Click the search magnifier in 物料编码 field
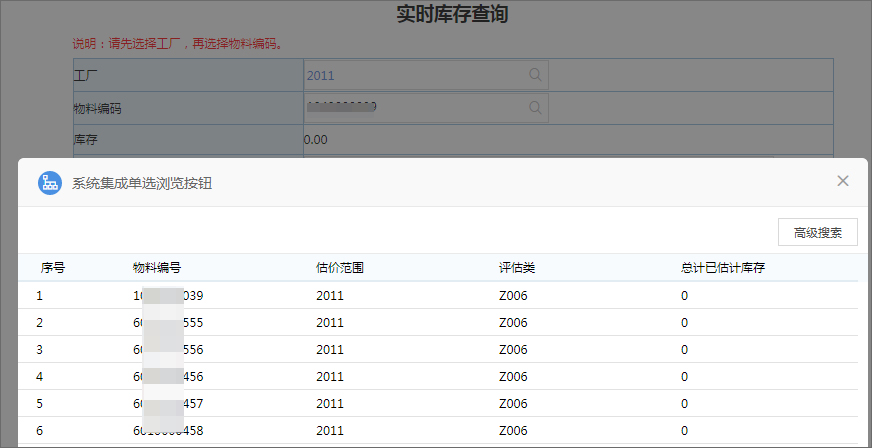Image resolution: width=872 pixels, height=448 pixels. pyautogui.click(x=535, y=108)
